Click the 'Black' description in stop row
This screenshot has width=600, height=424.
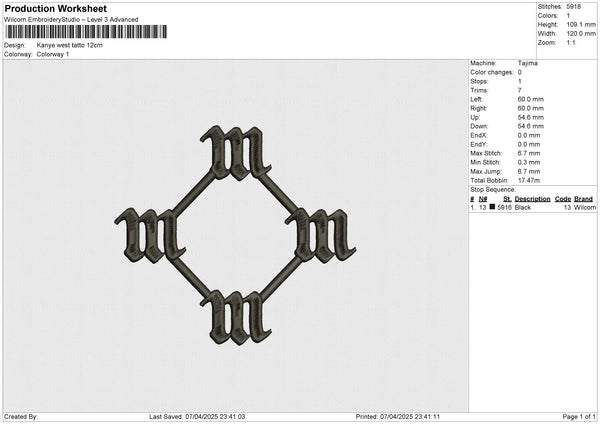point(523,207)
